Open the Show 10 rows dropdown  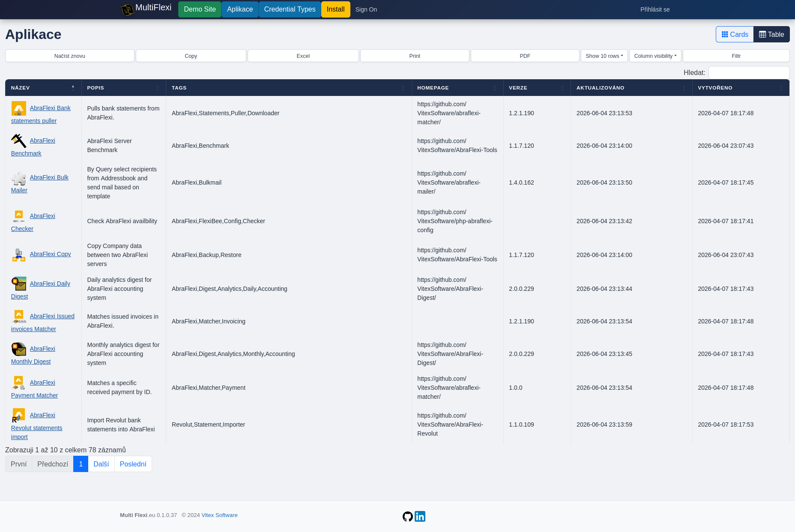[x=604, y=56]
